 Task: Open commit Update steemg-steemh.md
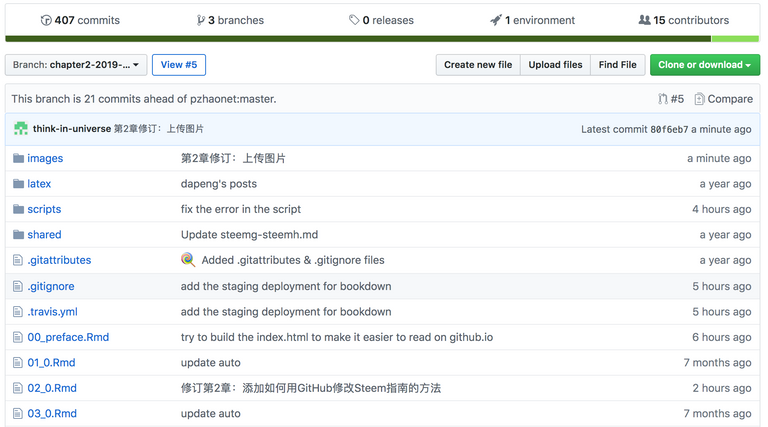pos(249,235)
